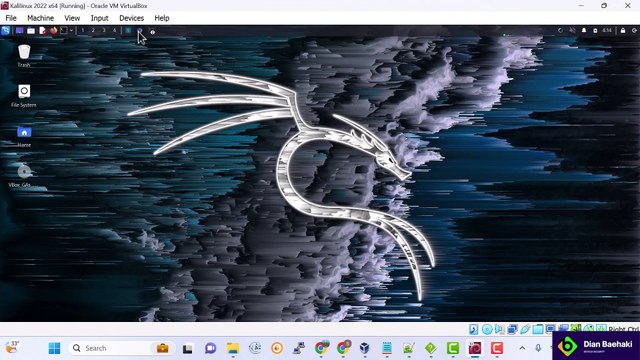Open the Input menu
Viewport: 640px width, 360px height.
99,18
